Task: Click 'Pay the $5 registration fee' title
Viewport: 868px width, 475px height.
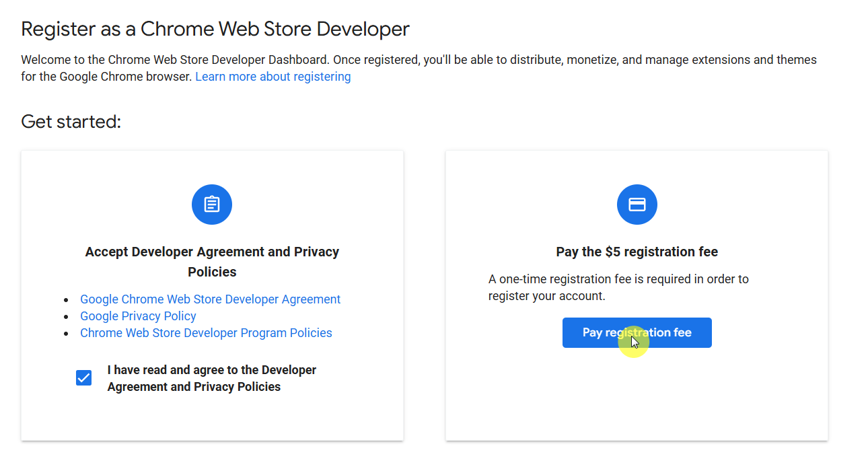Action: 637,252
